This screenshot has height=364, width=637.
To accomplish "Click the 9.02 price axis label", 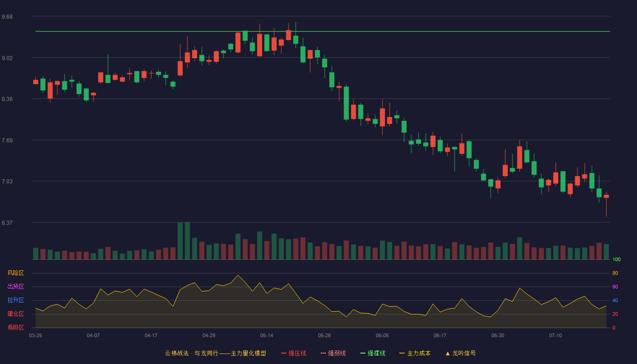I will (x=7, y=58).
